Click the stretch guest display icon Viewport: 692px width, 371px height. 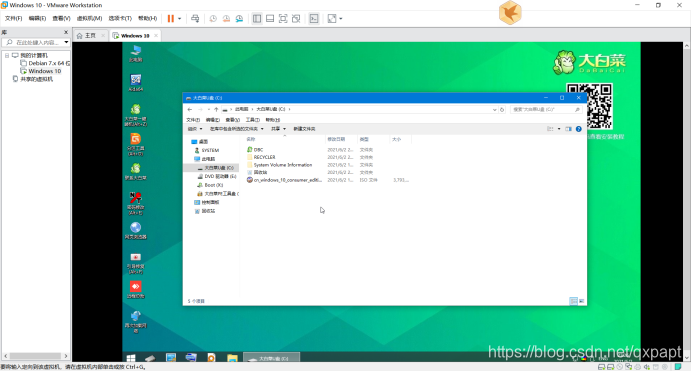(332, 19)
